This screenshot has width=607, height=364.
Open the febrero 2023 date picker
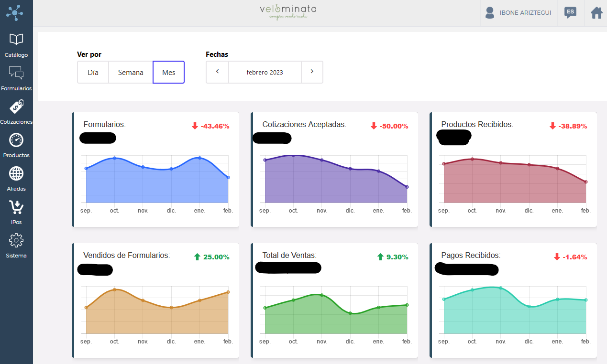pyautogui.click(x=265, y=73)
